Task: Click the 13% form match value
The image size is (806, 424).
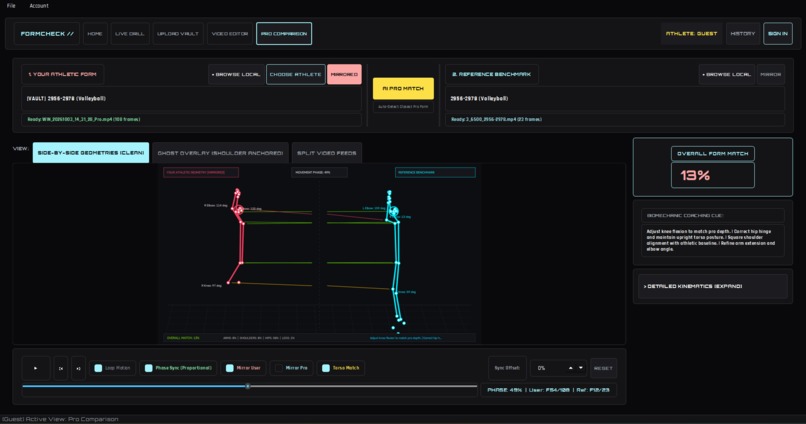Action: point(712,175)
